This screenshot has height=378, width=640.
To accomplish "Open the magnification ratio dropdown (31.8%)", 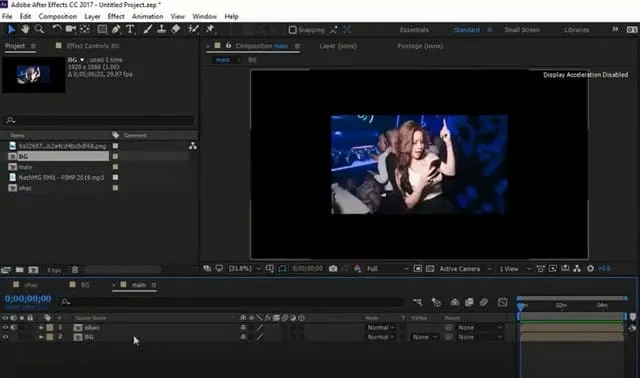I will click(244, 269).
